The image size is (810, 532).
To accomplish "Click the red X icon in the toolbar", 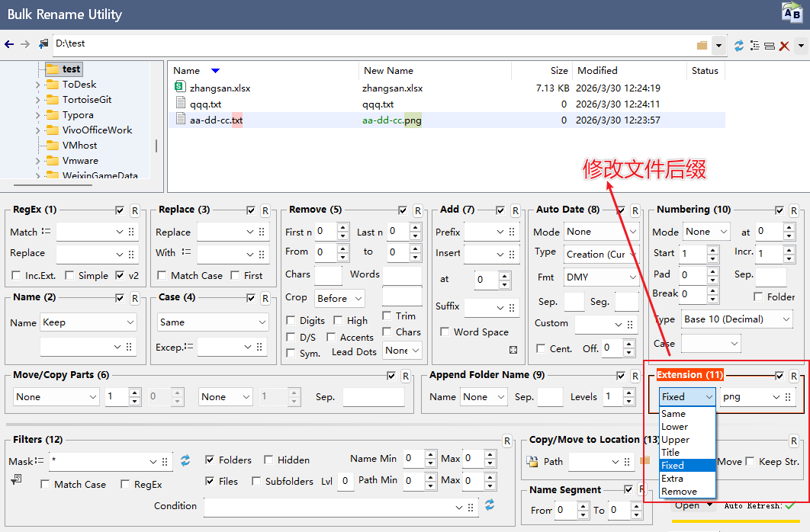I will [x=784, y=46].
